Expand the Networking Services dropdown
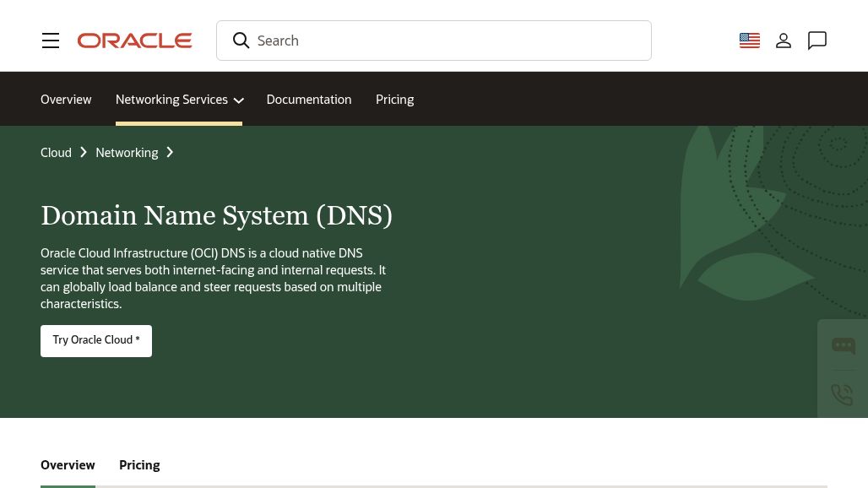This screenshot has width=868, height=488. pyautogui.click(x=171, y=100)
